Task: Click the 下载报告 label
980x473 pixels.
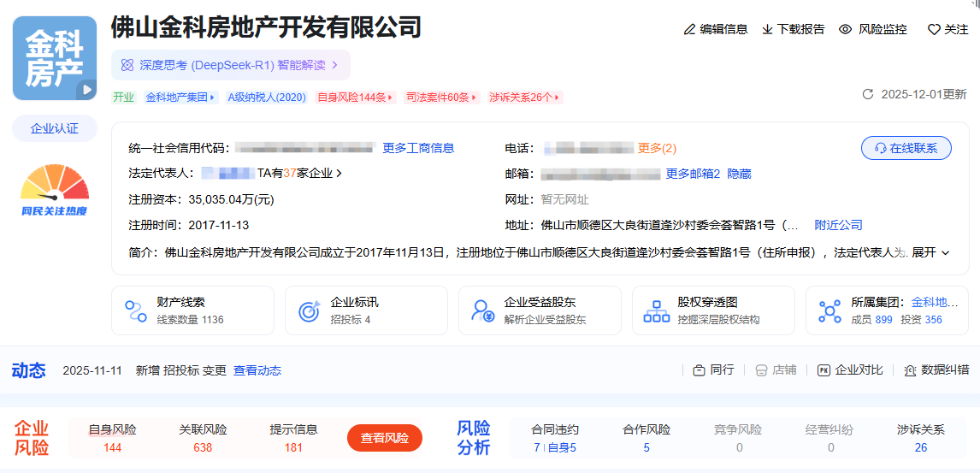Action: [800, 29]
